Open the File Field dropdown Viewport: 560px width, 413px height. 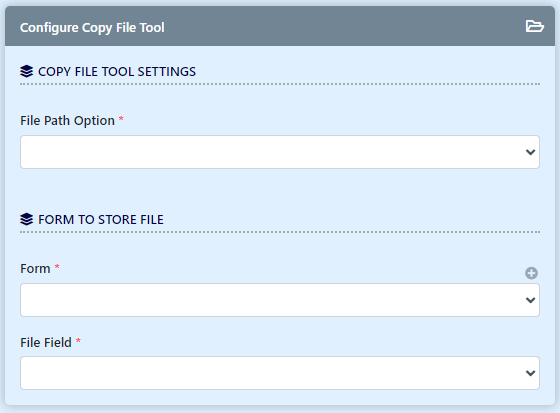click(x=280, y=373)
